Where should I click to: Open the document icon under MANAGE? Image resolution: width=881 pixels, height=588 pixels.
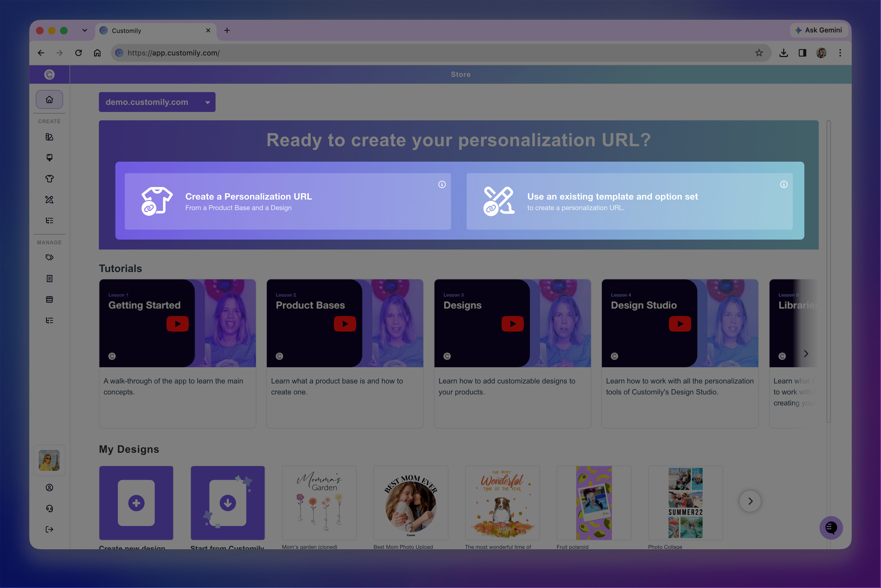point(49,279)
